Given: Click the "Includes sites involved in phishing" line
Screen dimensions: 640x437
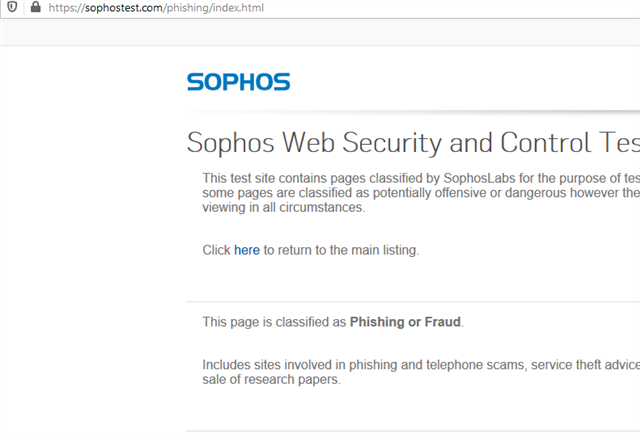Looking at the screenshot, I should pyautogui.click(x=421, y=365).
